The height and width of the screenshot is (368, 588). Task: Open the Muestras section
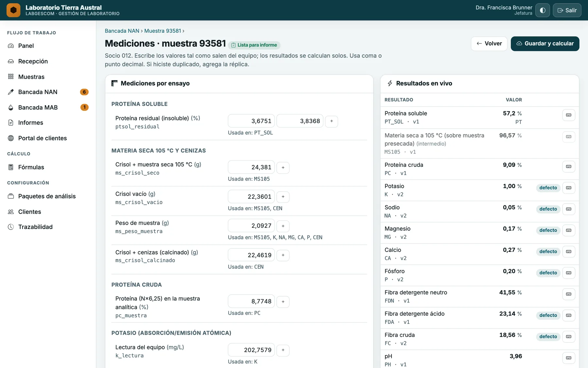(x=48, y=77)
